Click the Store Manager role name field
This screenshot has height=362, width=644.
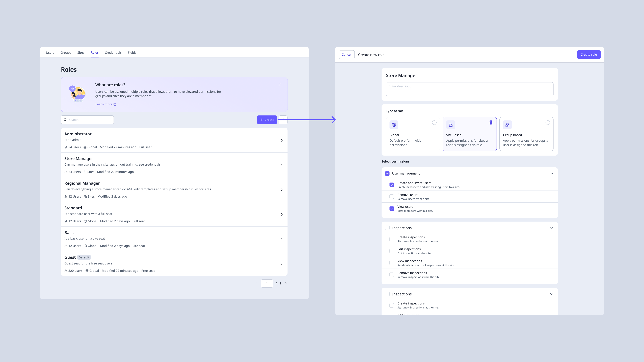point(401,75)
